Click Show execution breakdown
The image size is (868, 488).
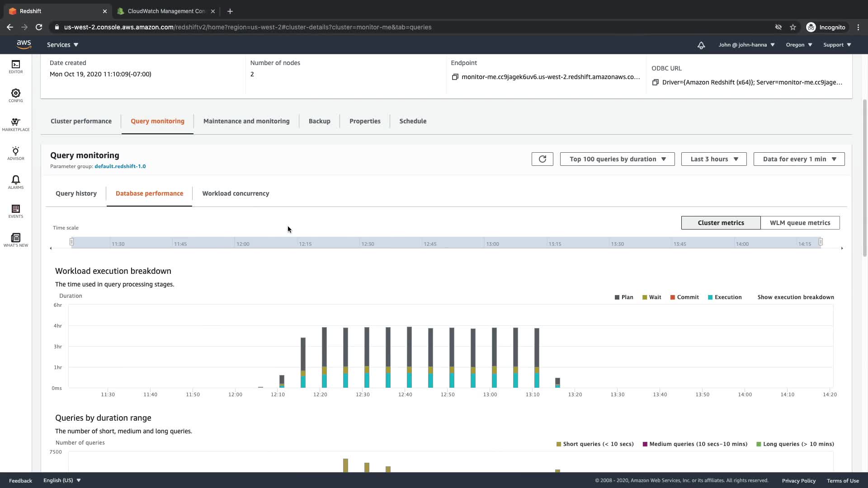click(x=795, y=297)
